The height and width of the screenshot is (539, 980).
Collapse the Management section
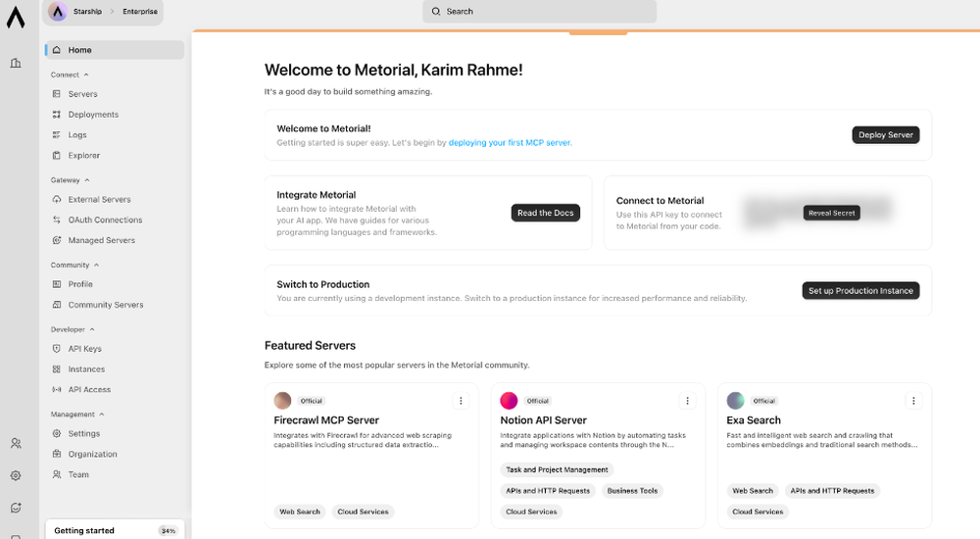77,414
